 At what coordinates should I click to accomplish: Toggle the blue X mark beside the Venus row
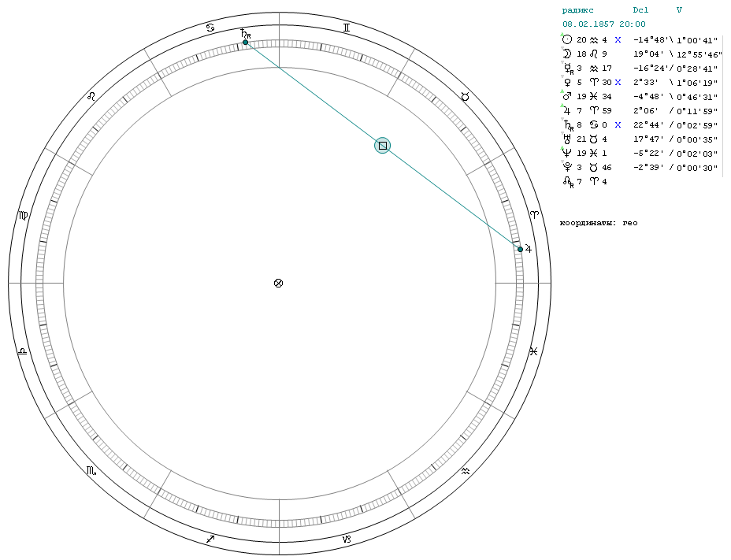pos(618,83)
